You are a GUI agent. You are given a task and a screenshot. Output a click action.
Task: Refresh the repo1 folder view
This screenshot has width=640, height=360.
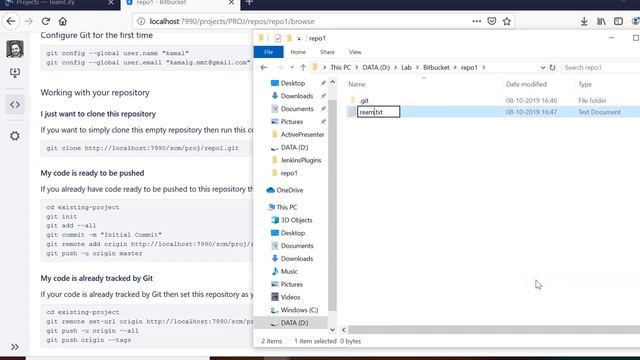552,67
